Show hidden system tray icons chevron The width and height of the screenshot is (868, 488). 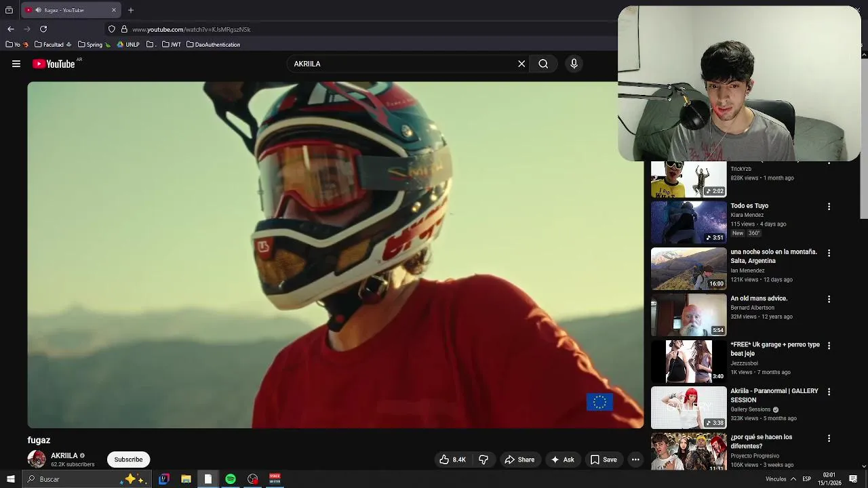(x=793, y=479)
